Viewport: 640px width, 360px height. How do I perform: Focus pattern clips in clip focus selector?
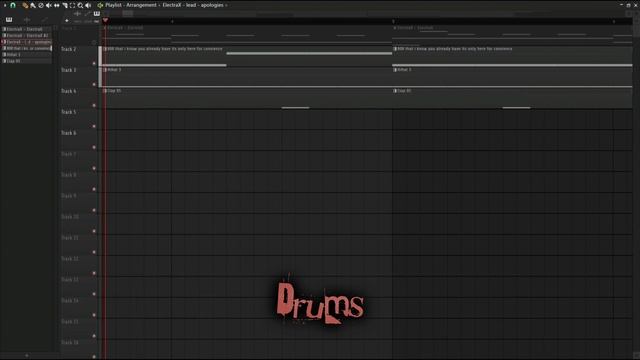97,13
